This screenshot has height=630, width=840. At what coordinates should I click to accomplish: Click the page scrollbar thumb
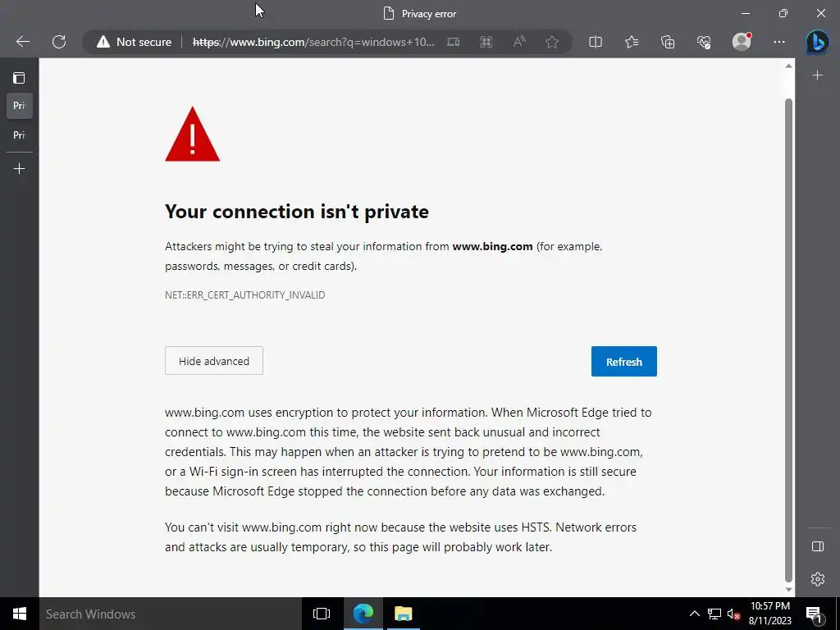click(x=788, y=340)
